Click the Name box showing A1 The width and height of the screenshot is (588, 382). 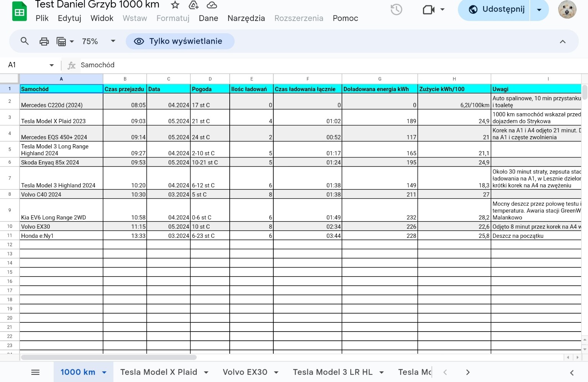(x=27, y=65)
